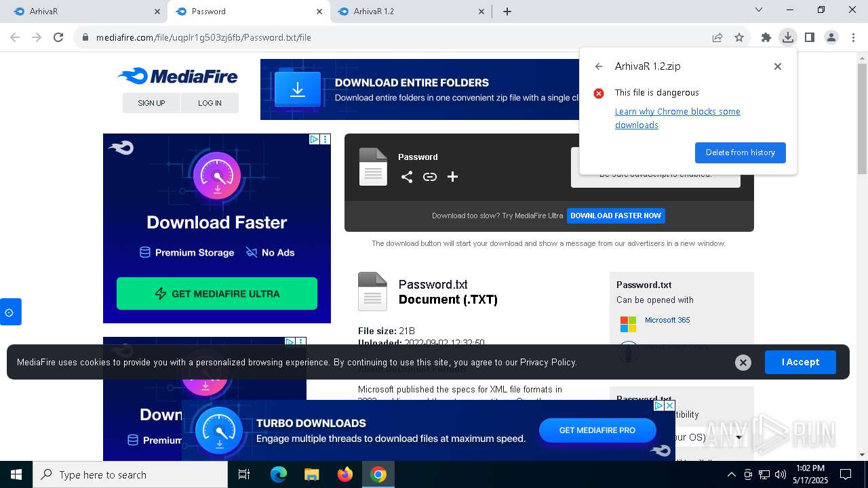Dismiss the cookie notice with X

point(743,363)
